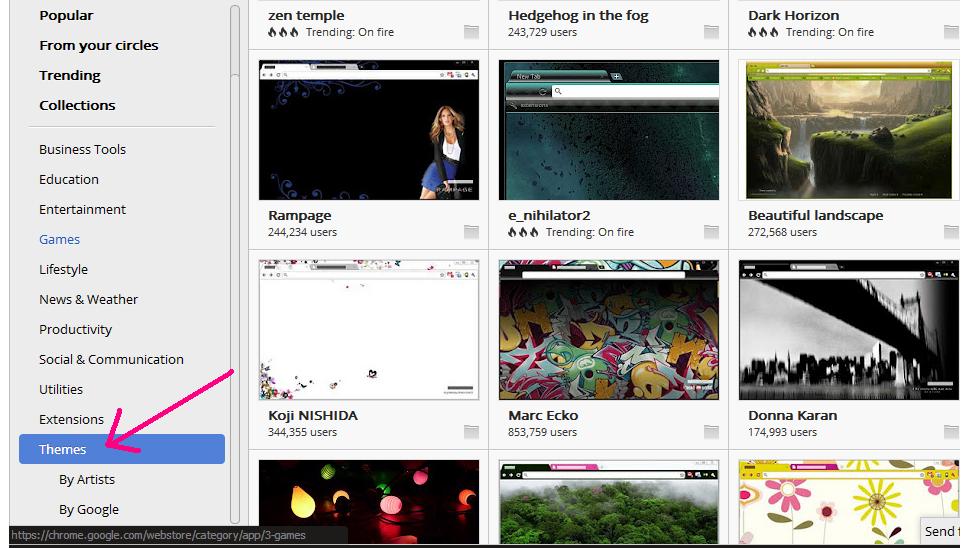Viewport: 962px width, 548px height.
Task: Open the Marc Ecko graffiti thumbnail
Action: 609,330
